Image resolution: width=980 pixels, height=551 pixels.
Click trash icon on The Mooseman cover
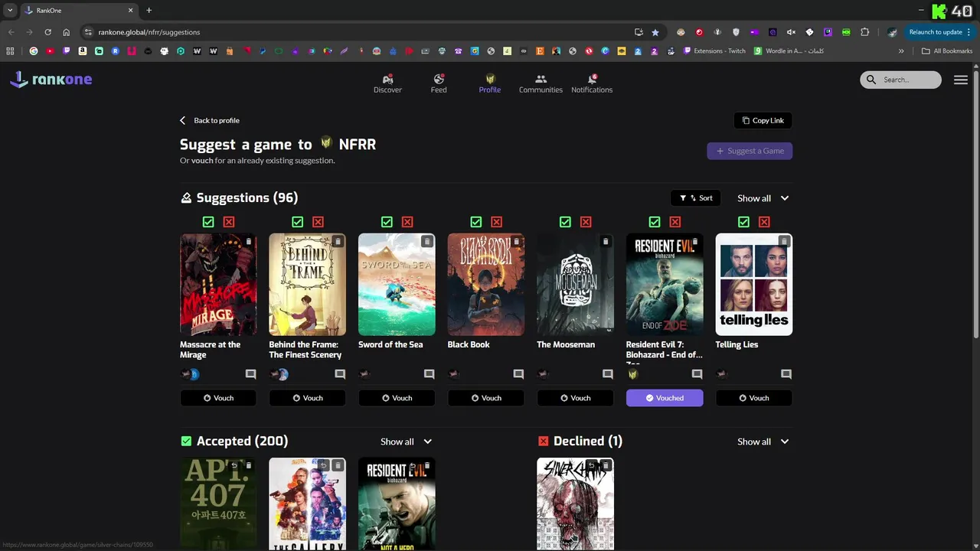click(606, 241)
